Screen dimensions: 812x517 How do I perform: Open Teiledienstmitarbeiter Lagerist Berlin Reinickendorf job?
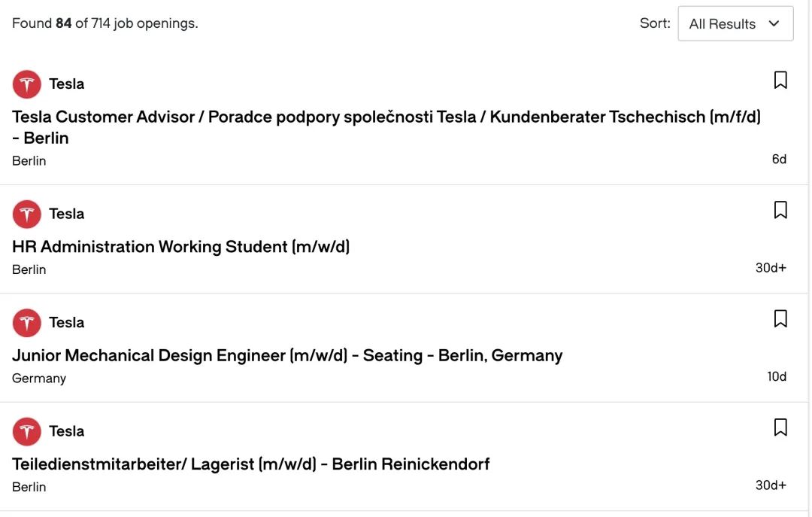pos(251,464)
